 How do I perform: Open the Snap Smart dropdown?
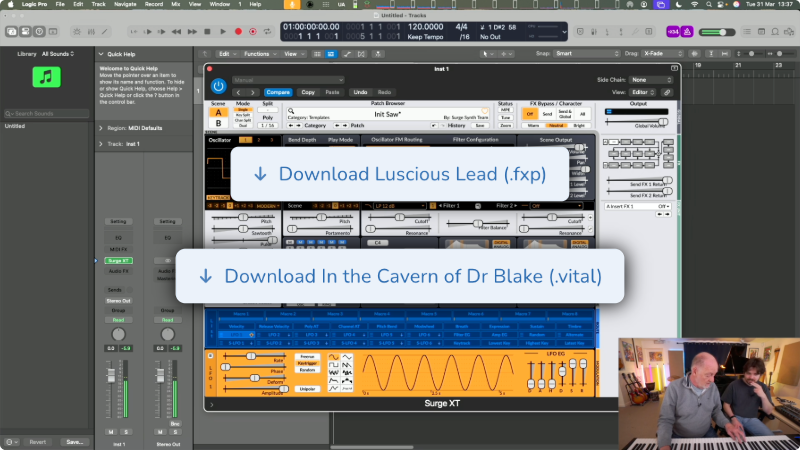pyautogui.click(x=587, y=54)
